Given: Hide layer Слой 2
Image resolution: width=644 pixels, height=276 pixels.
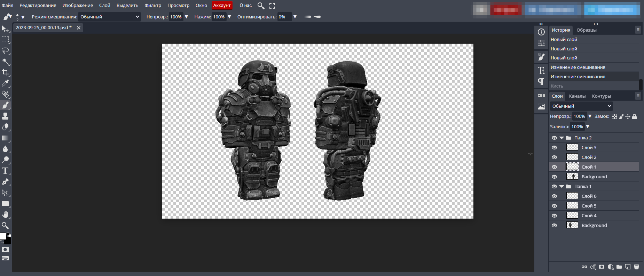Looking at the screenshot, I should point(554,157).
